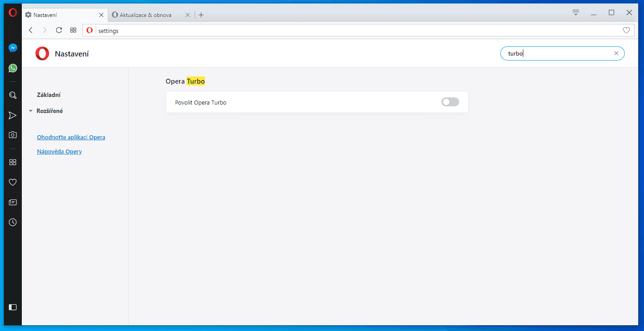Open browsing history clock icon
The image size is (644, 331).
click(13, 222)
